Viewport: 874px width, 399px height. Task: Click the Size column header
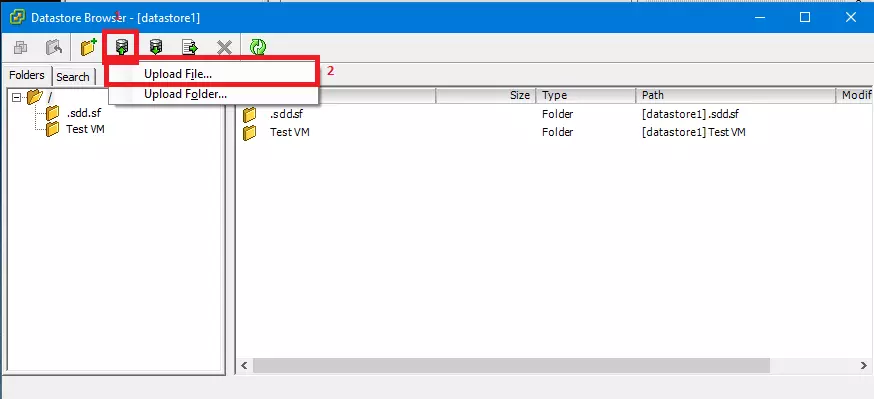[x=485, y=95]
